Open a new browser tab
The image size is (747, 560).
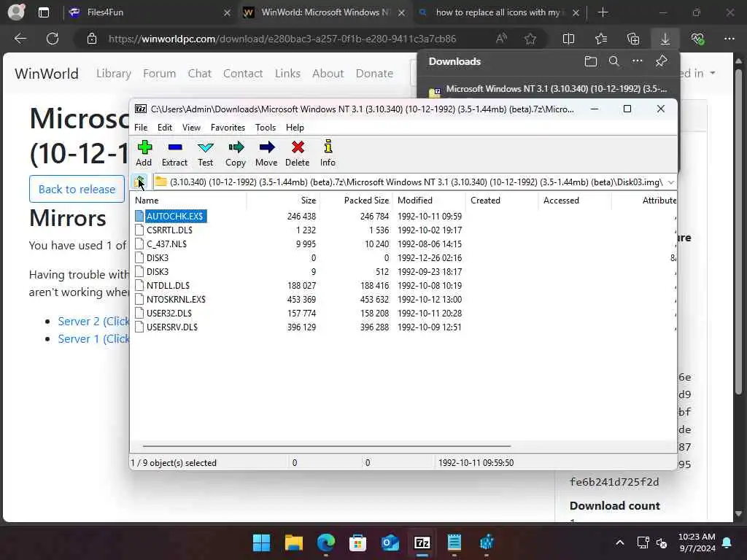tap(603, 12)
